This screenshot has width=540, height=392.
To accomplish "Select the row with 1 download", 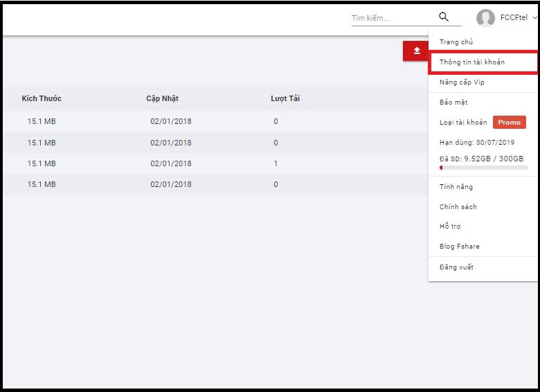I will click(208, 163).
